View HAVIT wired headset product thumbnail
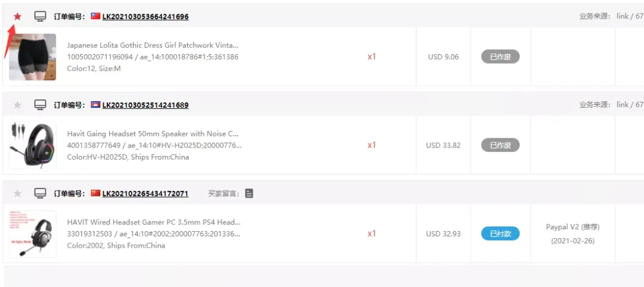This screenshot has width=644, height=287. [32, 234]
